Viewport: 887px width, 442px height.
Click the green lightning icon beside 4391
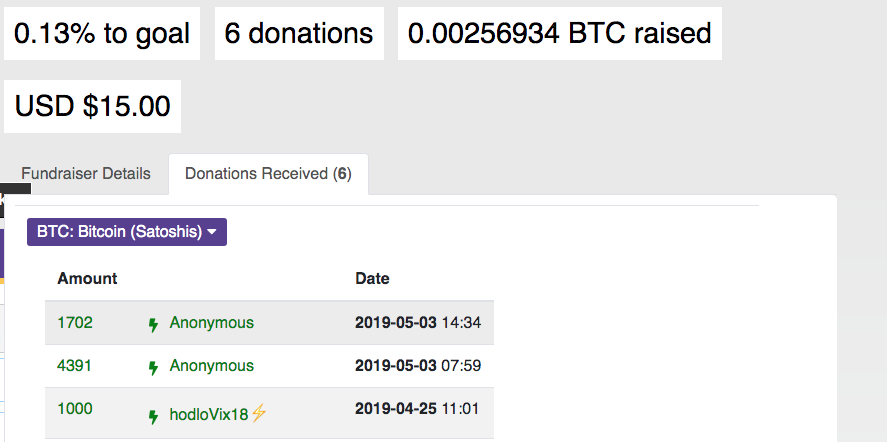[x=153, y=367]
